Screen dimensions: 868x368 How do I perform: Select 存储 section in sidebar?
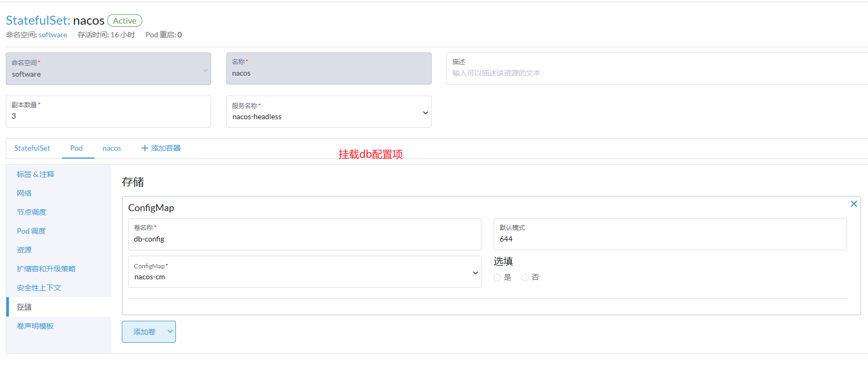coord(24,307)
